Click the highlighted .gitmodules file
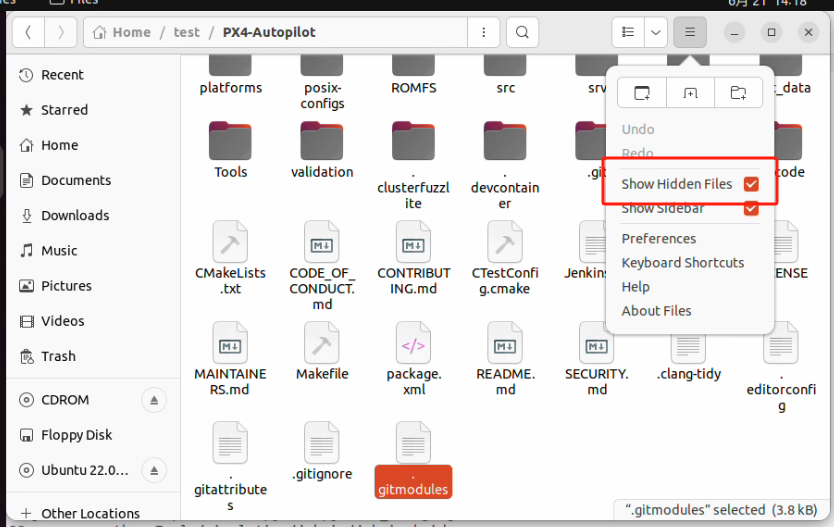Viewport: 834px width, 527px height. coord(413,459)
